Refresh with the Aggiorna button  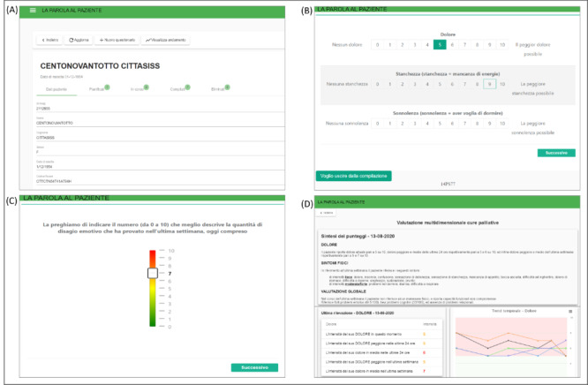coord(79,40)
